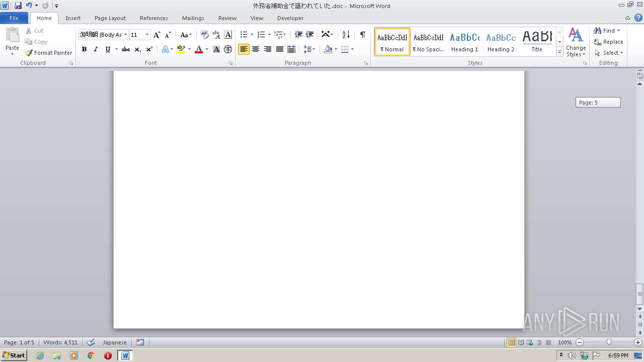Click the Increase Indent icon
The image size is (644, 362).
point(310,35)
